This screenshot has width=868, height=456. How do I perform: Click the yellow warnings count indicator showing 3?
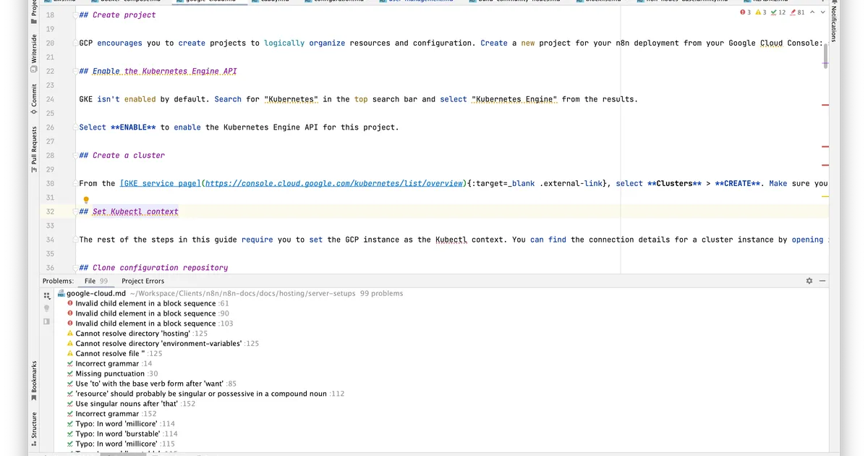click(x=760, y=13)
